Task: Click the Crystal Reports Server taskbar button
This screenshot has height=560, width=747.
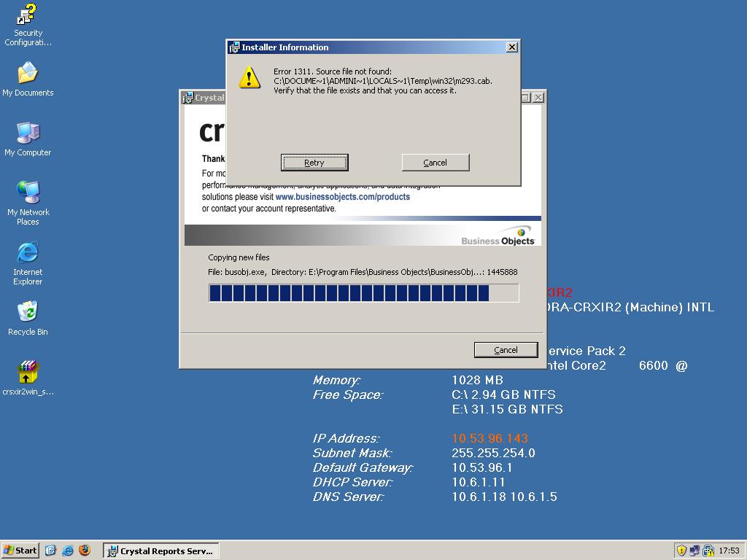Action: (161, 551)
